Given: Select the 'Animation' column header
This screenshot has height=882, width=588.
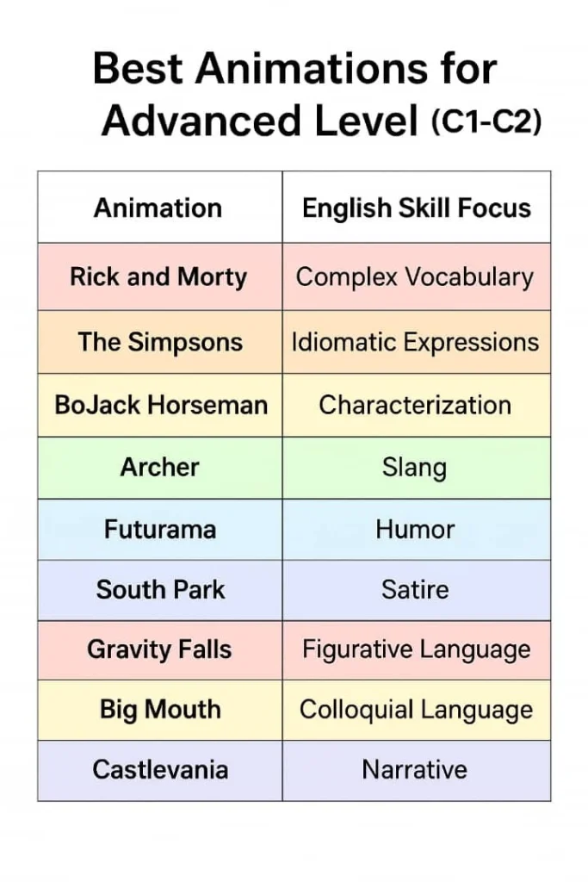Looking at the screenshot, I should coord(159,208).
